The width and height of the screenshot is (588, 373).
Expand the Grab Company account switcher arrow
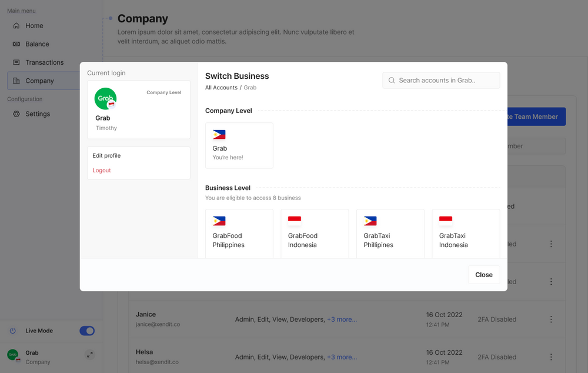[x=89, y=355]
